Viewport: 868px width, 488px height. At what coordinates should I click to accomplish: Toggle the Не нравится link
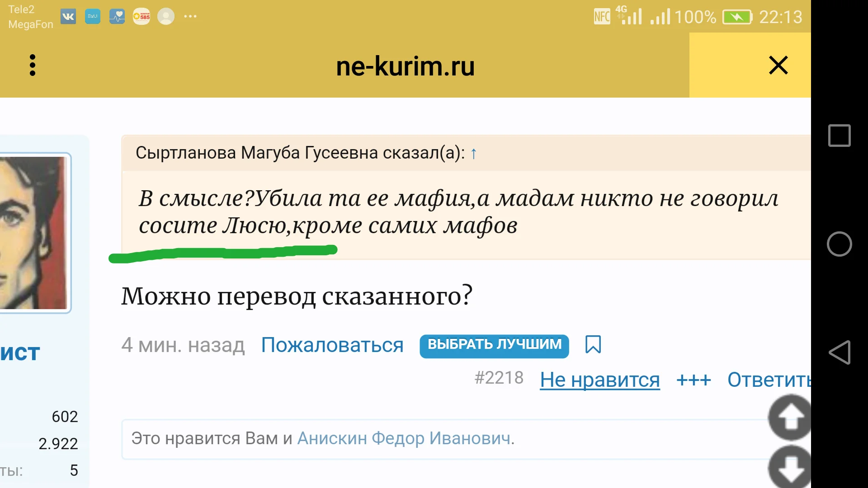tap(599, 380)
